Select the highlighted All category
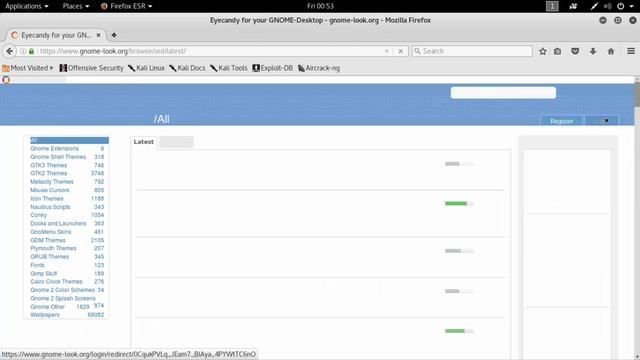 tap(69, 140)
